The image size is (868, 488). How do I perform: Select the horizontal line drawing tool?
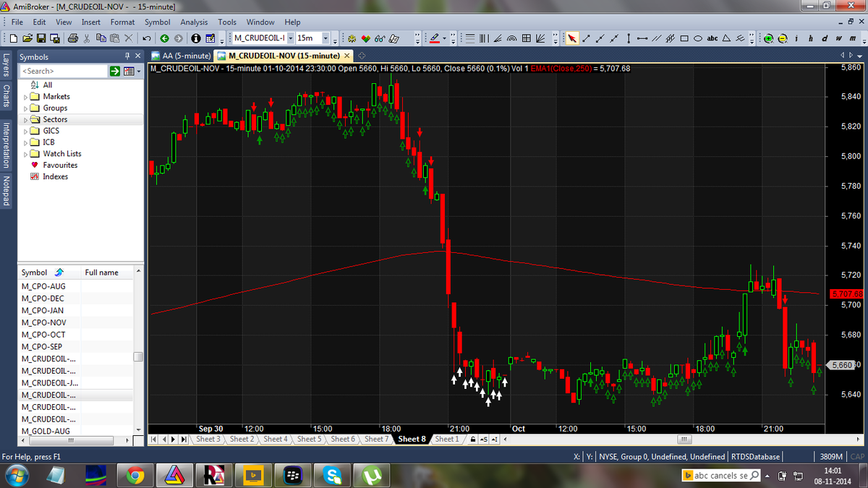point(642,38)
